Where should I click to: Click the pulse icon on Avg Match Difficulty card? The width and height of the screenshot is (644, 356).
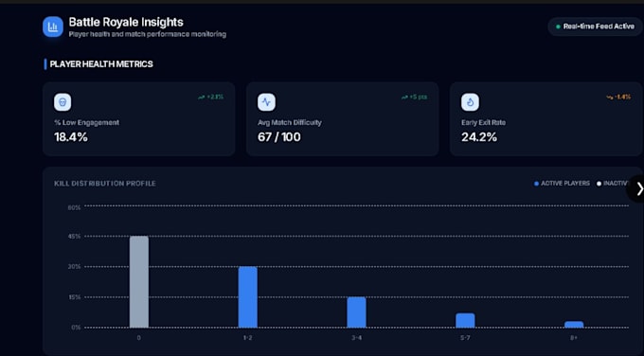tap(266, 102)
